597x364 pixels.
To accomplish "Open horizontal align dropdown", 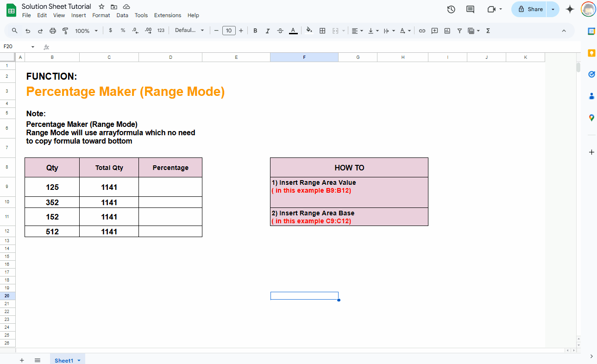I will [357, 31].
